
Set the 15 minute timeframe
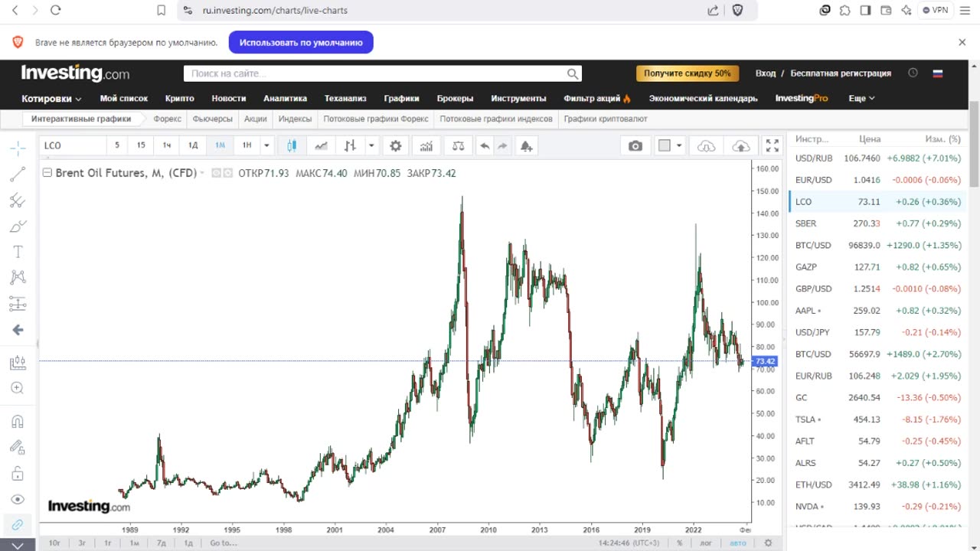point(141,145)
